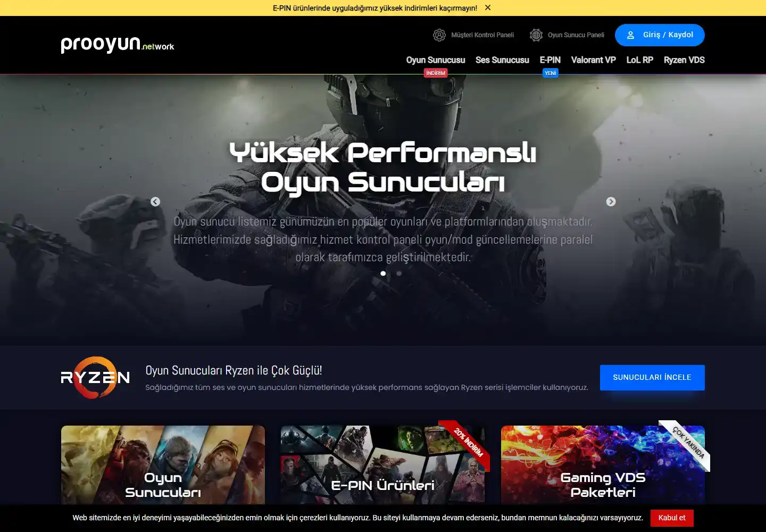This screenshot has height=532, width=766.
Task: Click the user icon in Giriş button
Action: click(630, 35)
